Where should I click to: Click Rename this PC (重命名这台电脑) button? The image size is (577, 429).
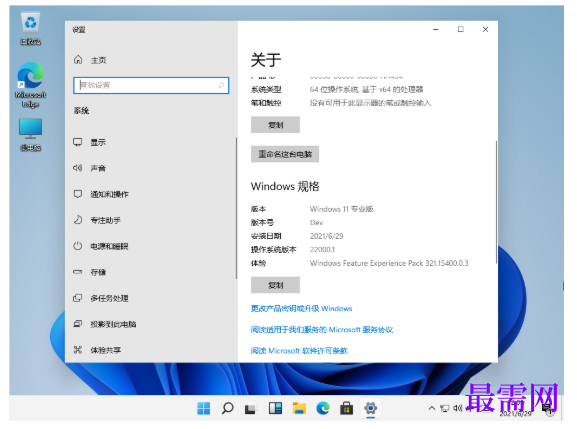[x=285, y=154]
